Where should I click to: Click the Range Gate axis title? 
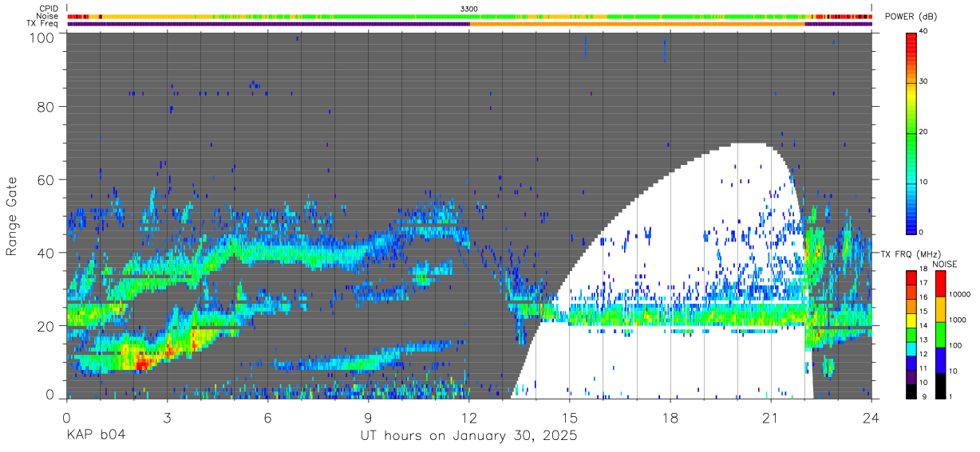[12, 215]
